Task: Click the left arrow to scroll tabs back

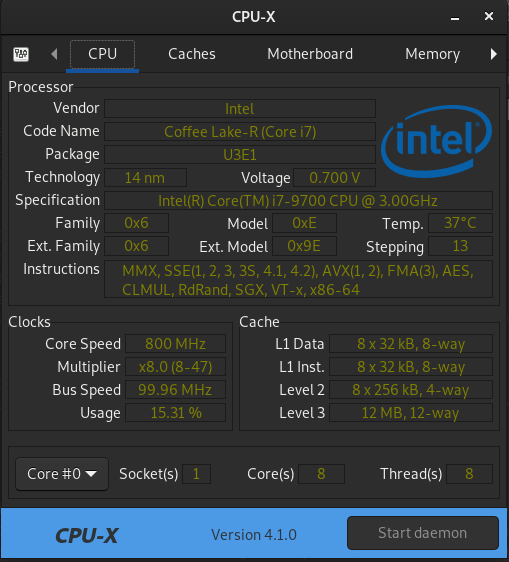Action: [x=54, y=54]
